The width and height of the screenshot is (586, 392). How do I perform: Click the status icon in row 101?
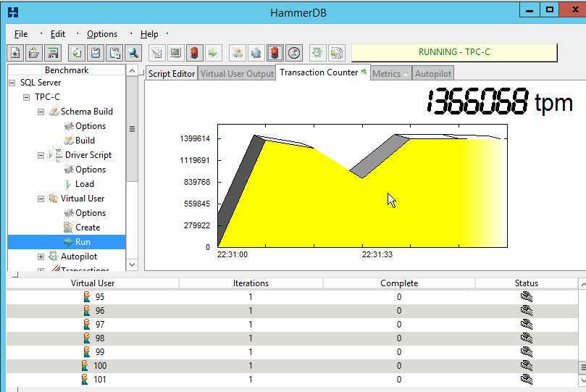(526, 379)
